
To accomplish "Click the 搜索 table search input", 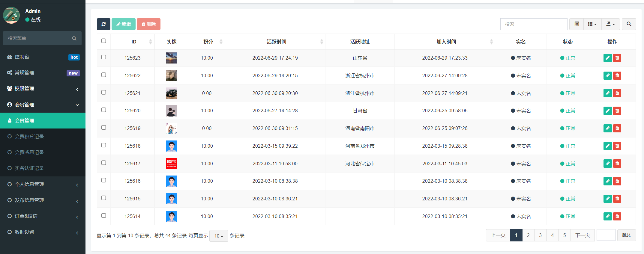I will [534, 24].
